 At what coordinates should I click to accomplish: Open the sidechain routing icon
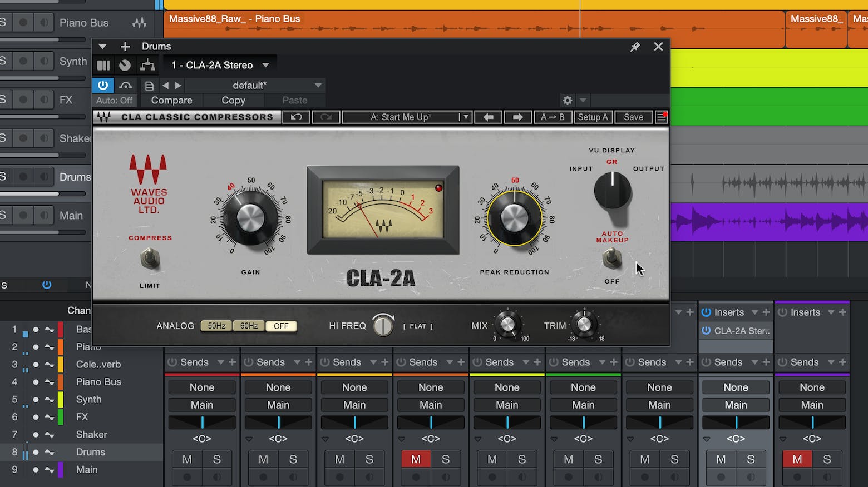147,65
